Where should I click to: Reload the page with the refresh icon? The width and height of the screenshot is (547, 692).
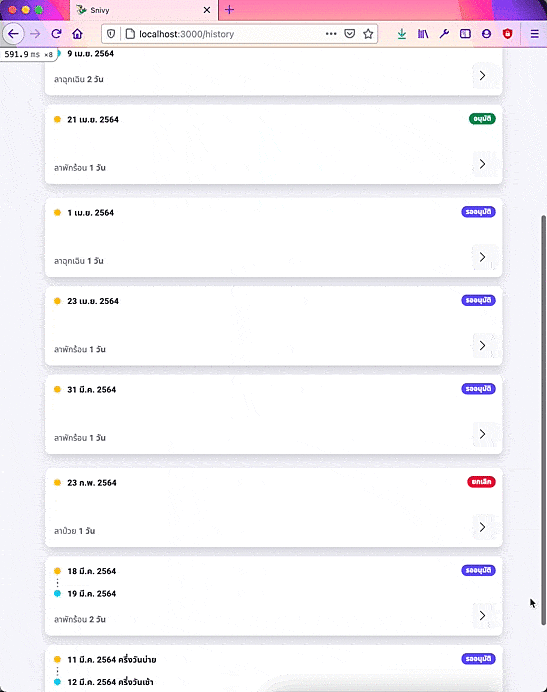(56, 34)
